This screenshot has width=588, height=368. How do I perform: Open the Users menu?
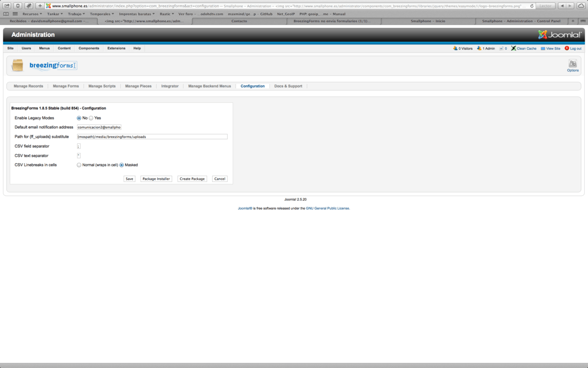(x=26, y=48)
